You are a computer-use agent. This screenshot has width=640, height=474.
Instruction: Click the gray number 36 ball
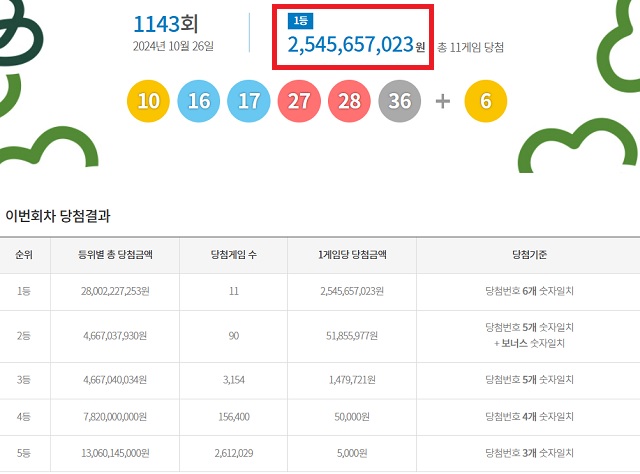point(400,101)
